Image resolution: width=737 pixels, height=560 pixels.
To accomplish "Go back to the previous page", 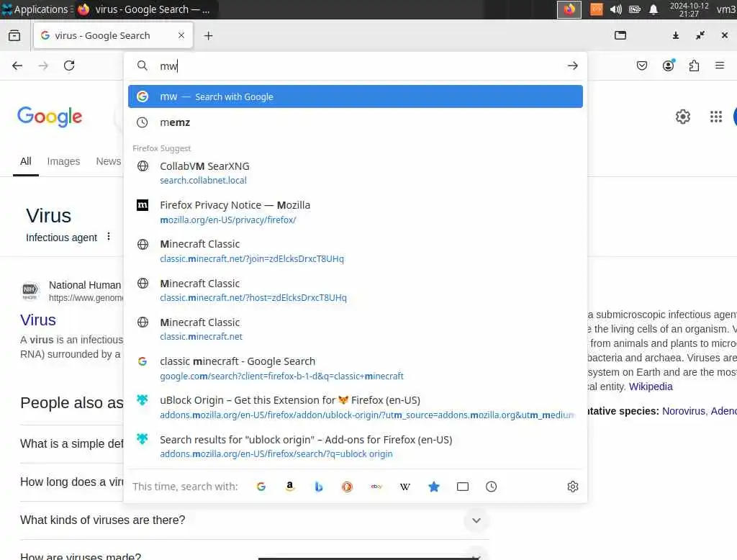I will pyautogui.click(x=17, y=66).
